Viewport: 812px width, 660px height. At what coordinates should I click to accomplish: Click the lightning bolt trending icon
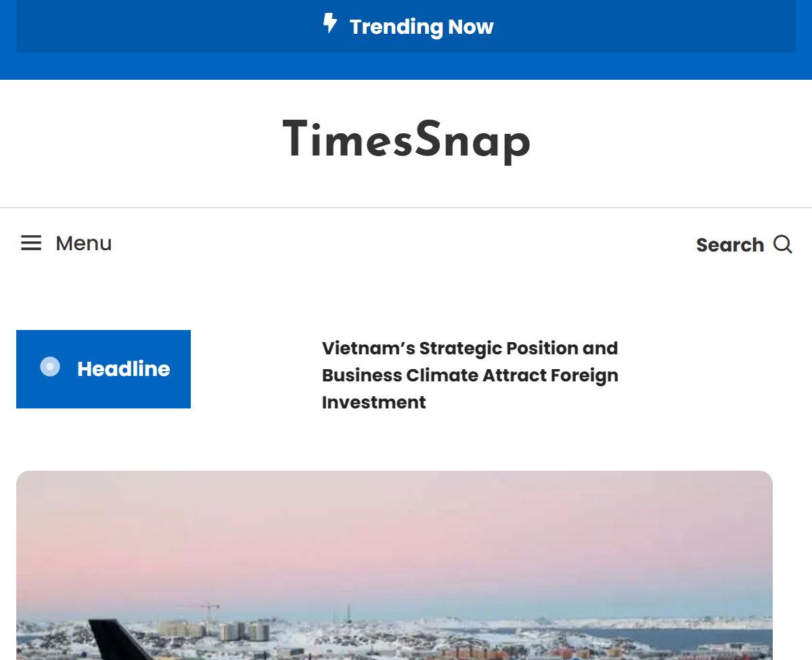click(x=330, y=25)
